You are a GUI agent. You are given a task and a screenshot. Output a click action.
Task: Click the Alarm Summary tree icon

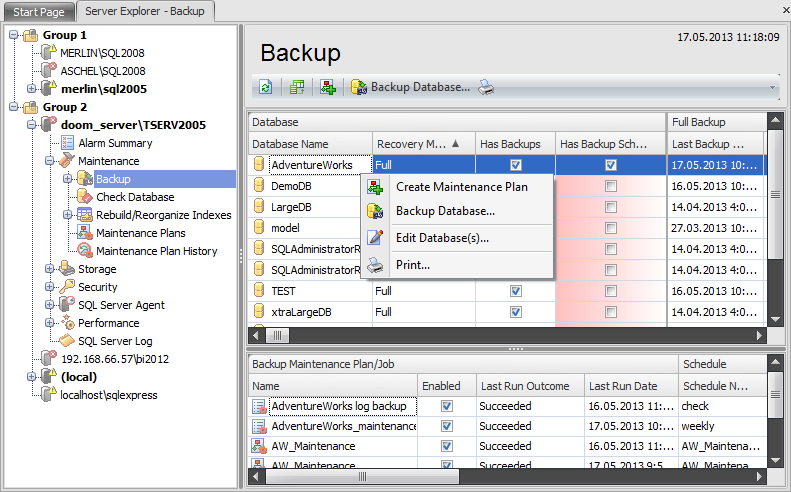pyautogui.click(x=68, y=143)
